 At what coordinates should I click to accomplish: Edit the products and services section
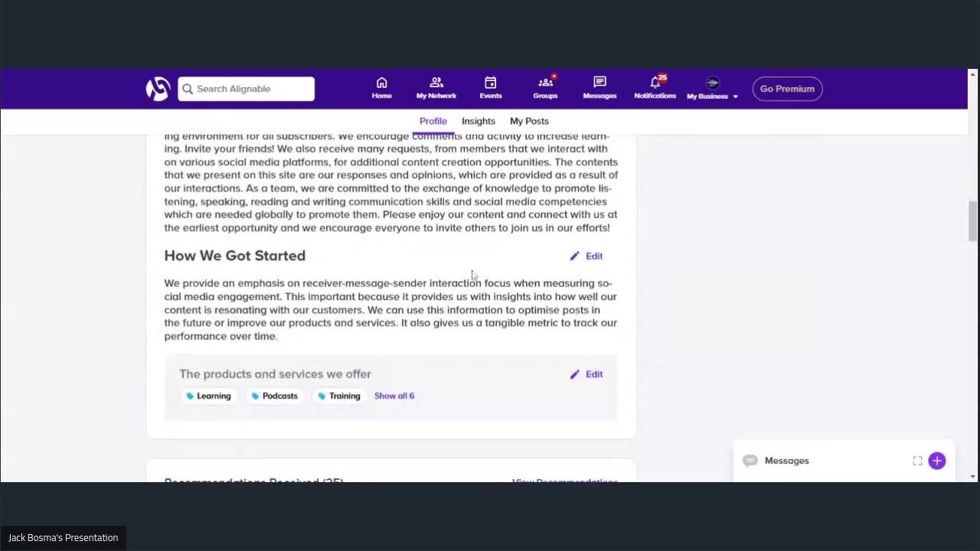(x=586, y=374)
